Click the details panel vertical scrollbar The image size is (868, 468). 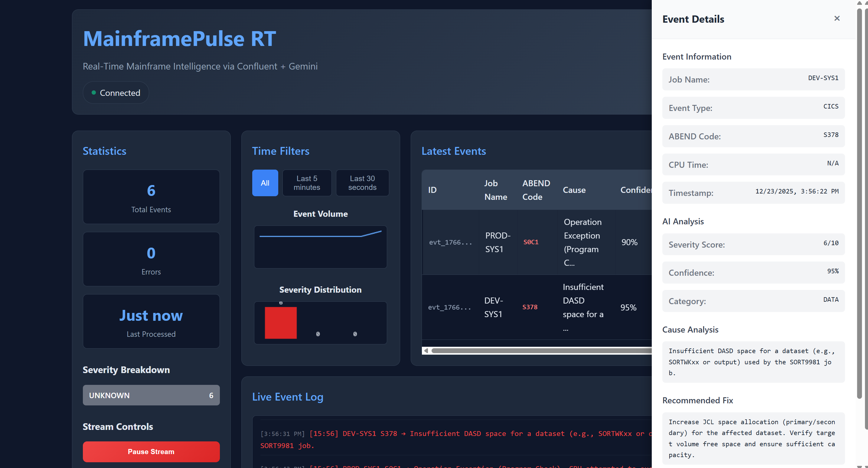859,202
